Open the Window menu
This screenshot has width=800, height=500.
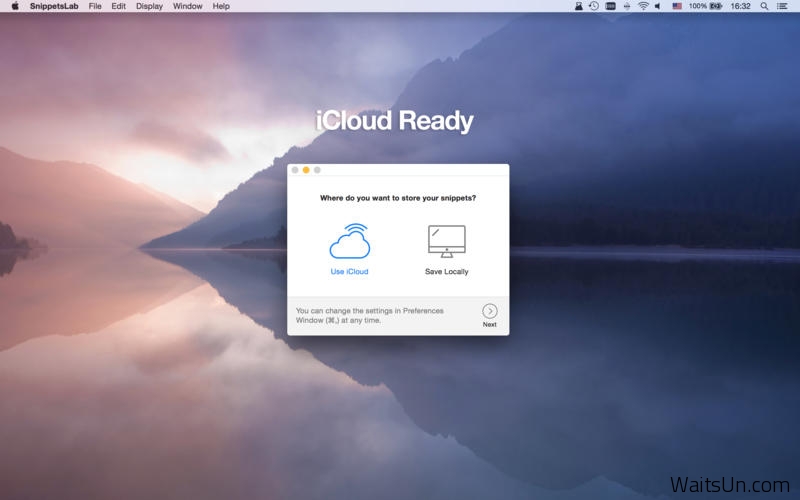tap(187, 6)
